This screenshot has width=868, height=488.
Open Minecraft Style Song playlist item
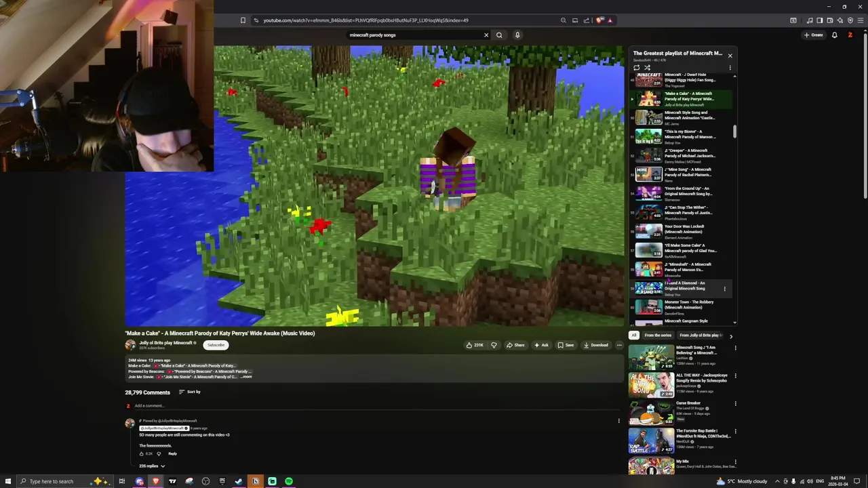click(682, 117)
